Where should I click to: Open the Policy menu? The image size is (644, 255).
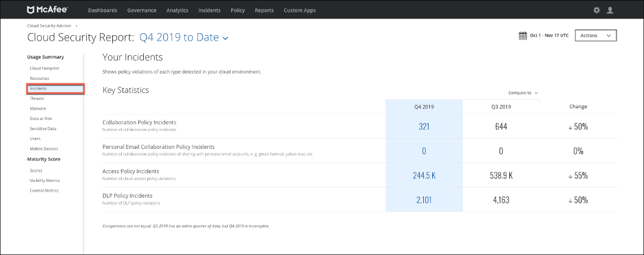click(x=237, y=10)
